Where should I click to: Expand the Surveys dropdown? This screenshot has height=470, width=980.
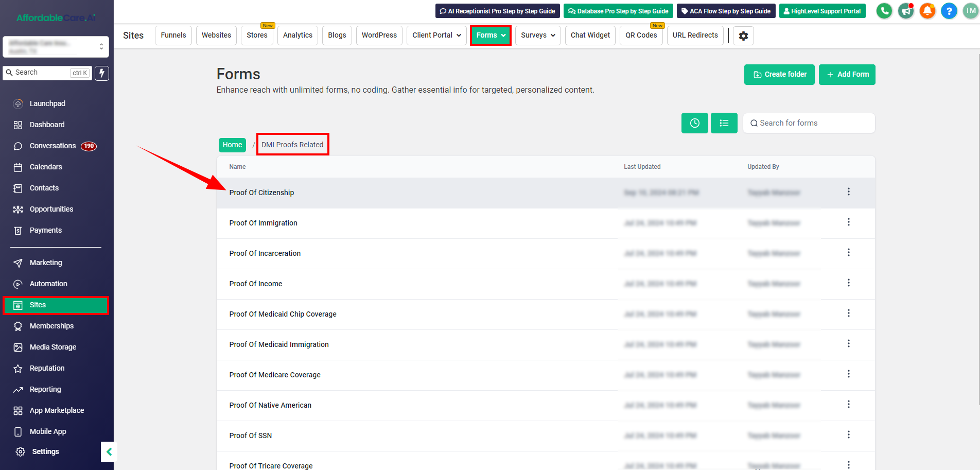pyautogui.click(x=537, y=35)
